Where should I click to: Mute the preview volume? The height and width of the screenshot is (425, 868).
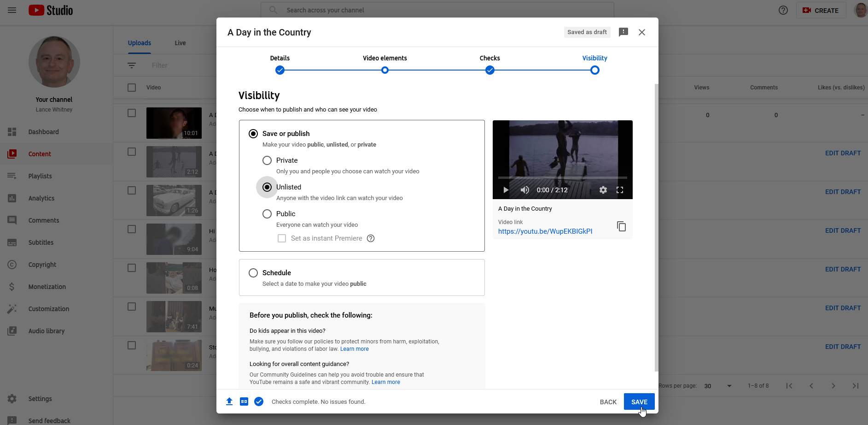pos(524,190)
